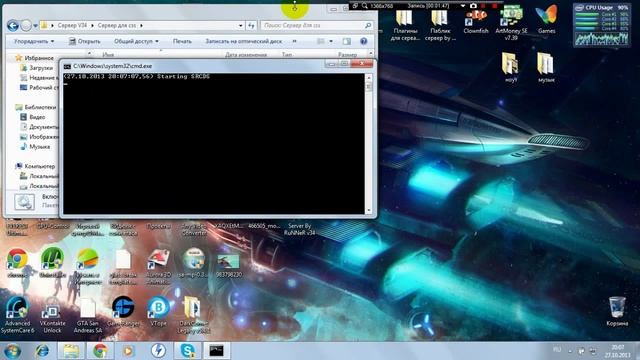
Task: Open the GTA San Andreas SA file
Action: [88, 314]
